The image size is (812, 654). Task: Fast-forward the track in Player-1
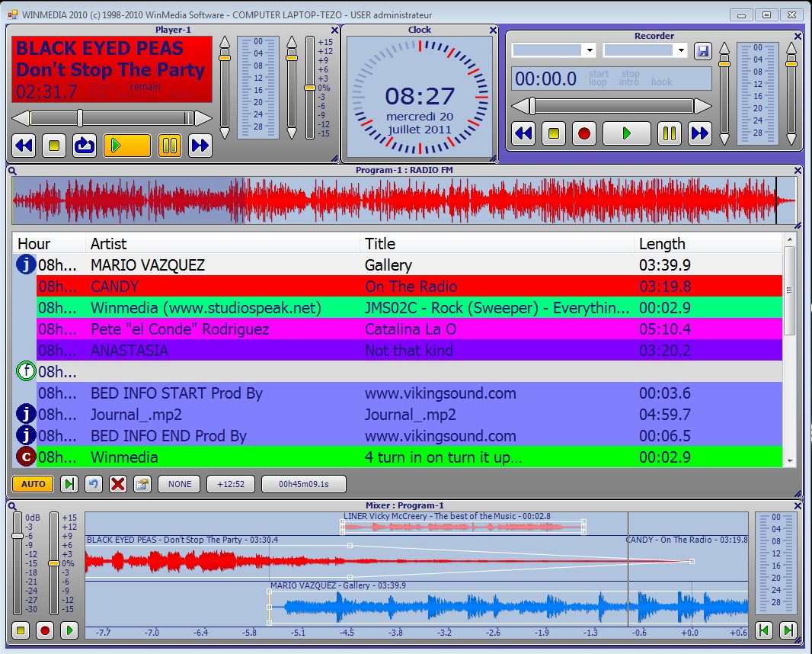click(x=200, y=145)
